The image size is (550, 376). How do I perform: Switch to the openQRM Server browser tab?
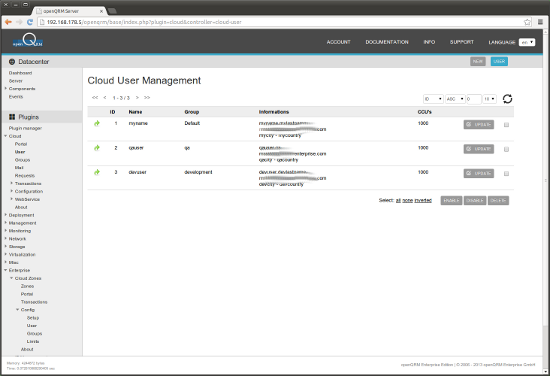pyautogui.click(x=69, y=11)
